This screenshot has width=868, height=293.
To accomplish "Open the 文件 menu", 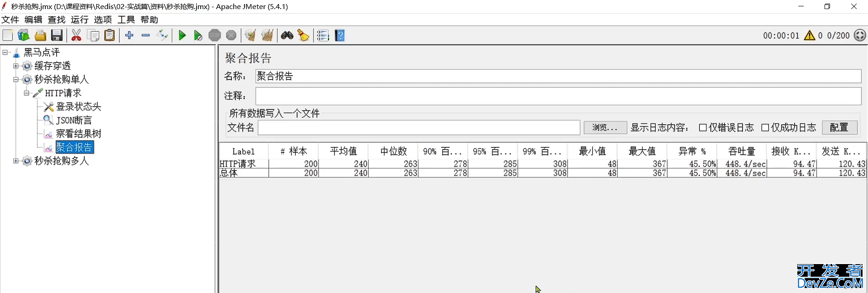I will [x=10, y=19].
